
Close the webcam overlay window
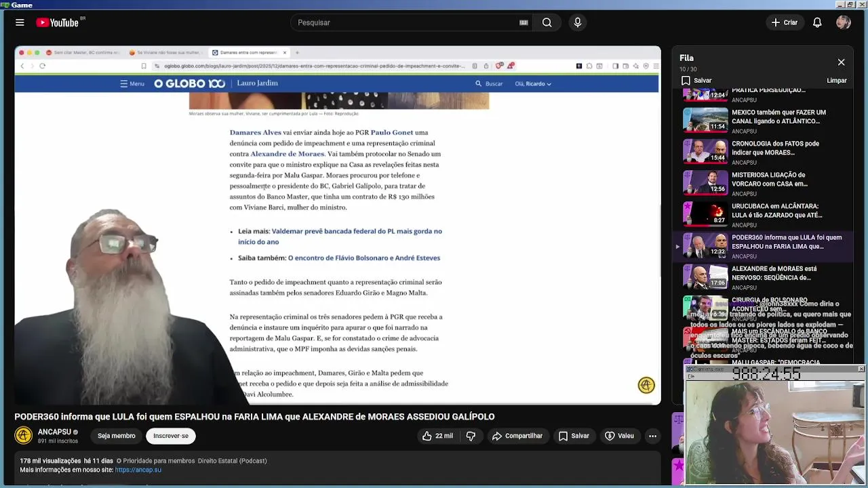[861, 369]
